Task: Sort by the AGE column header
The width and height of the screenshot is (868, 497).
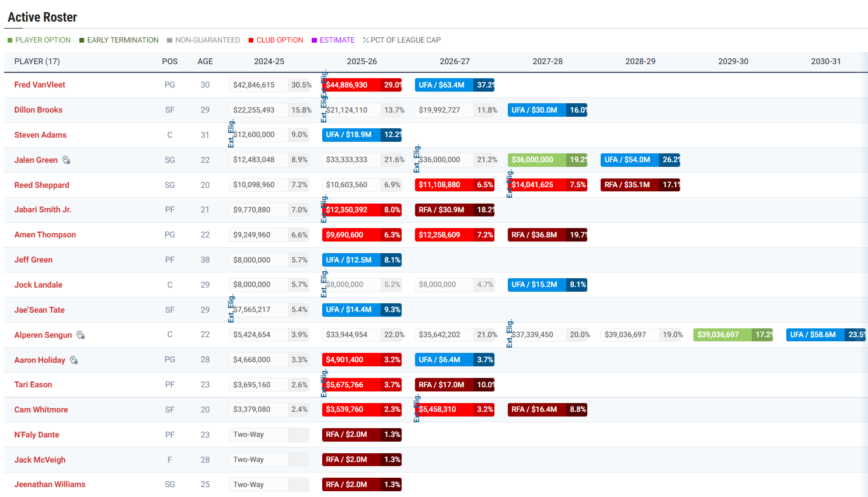Action: 205,61
